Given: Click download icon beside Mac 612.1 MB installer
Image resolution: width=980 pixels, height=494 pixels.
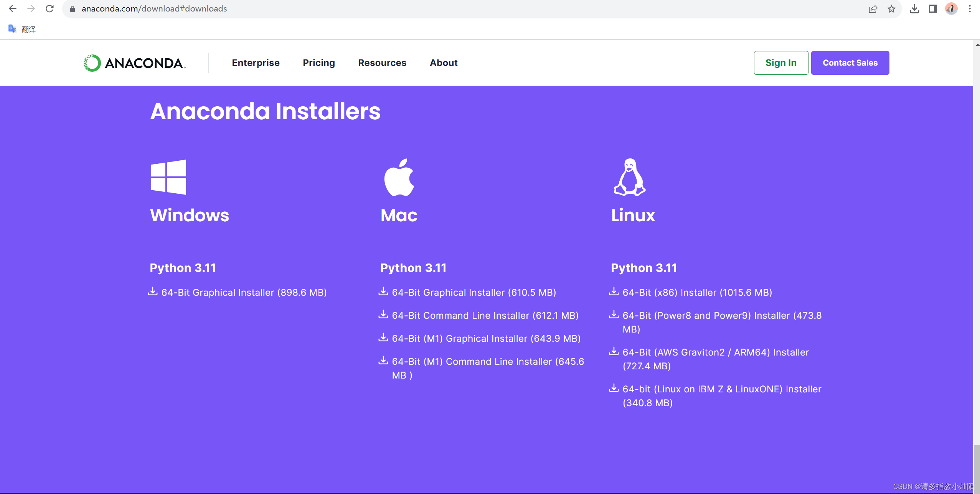Looking at the screenshot, I should click(383, 315).
